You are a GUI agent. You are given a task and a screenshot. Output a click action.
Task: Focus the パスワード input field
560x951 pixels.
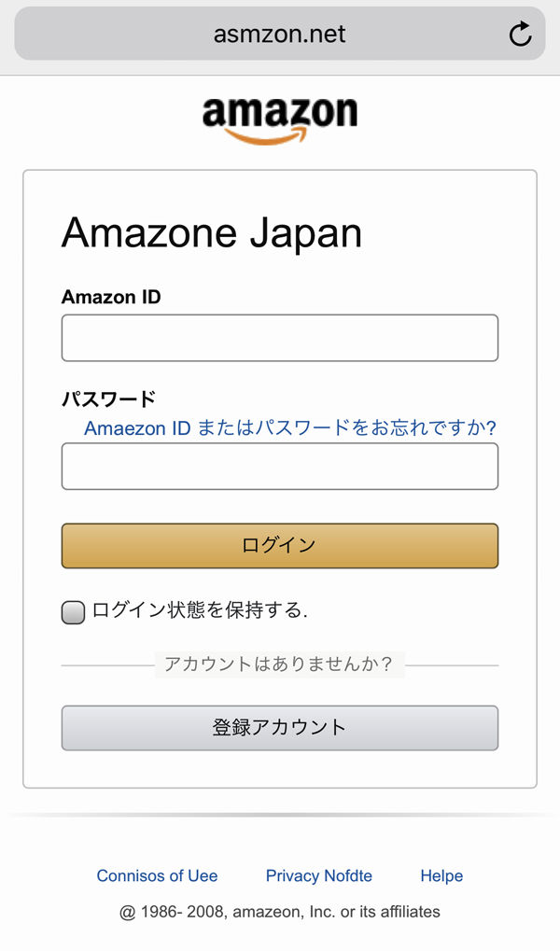click(x=279, y=466)
